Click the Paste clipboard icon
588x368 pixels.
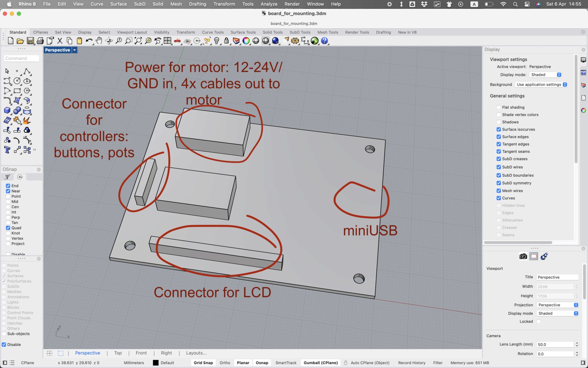click(79, 41)
